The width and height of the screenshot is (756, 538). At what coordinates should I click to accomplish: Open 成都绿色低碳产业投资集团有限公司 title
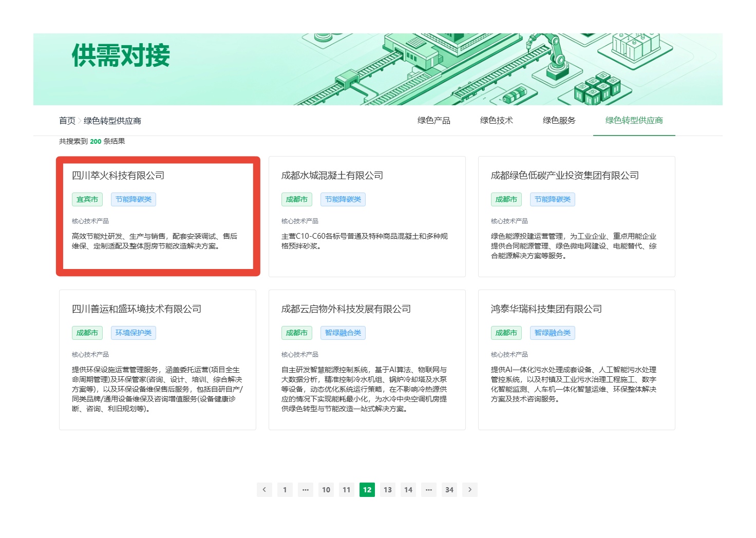pyautogui.click(x=565, y=176)
